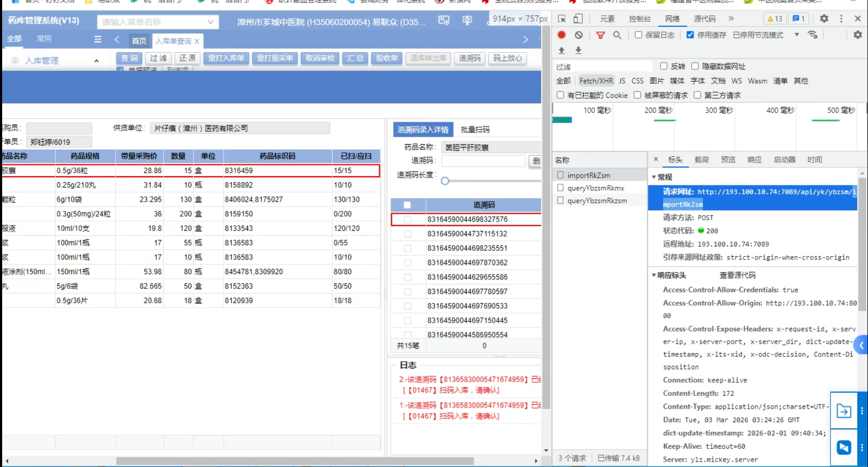The height and width of the screenshot is (467, 868).
Task: Click the screen settings icon in header
Action: (444, 21)
